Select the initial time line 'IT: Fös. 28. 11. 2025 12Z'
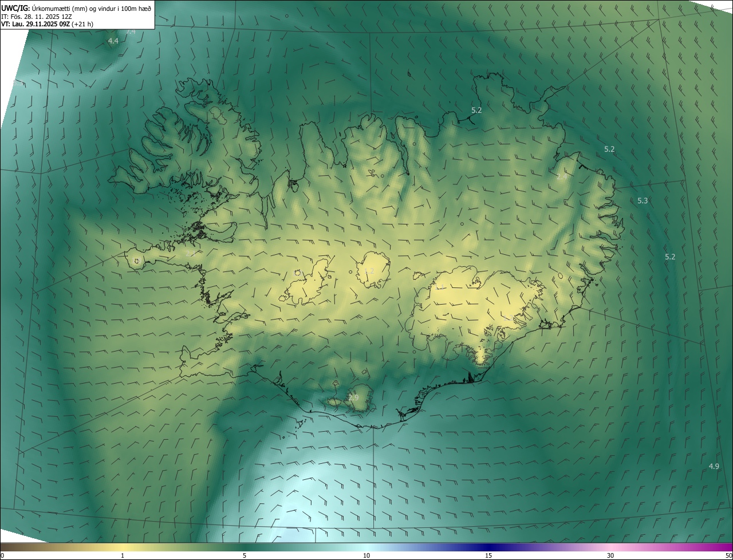 click(36, 16)
